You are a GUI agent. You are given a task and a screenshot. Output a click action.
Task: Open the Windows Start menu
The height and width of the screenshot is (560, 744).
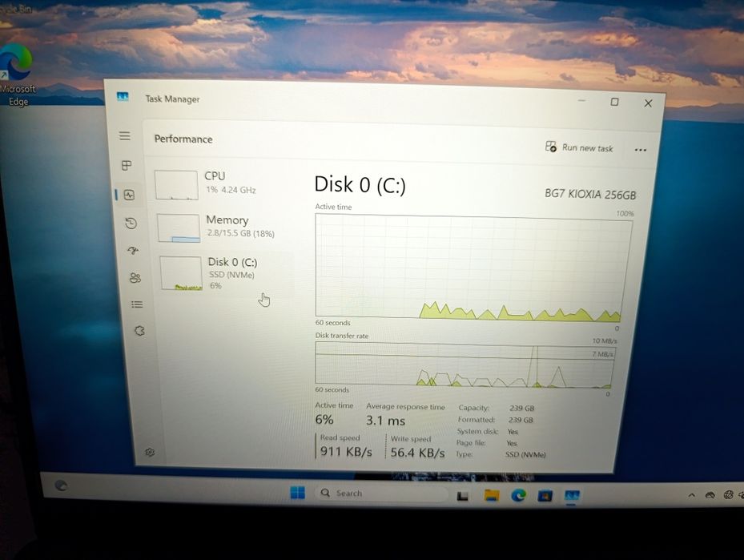tap(297, 493)
